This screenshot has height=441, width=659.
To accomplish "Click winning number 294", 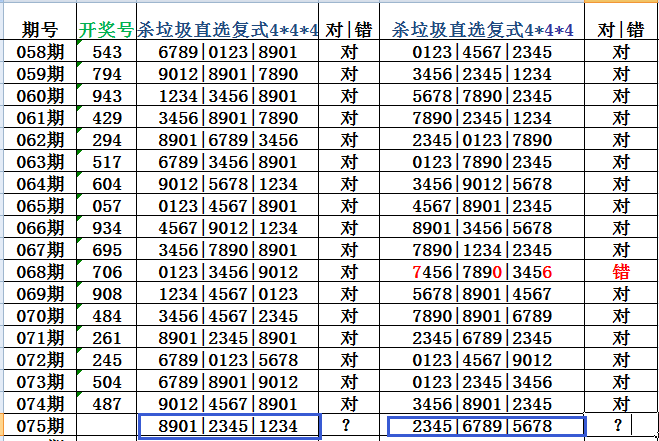I will click(106, 139).
